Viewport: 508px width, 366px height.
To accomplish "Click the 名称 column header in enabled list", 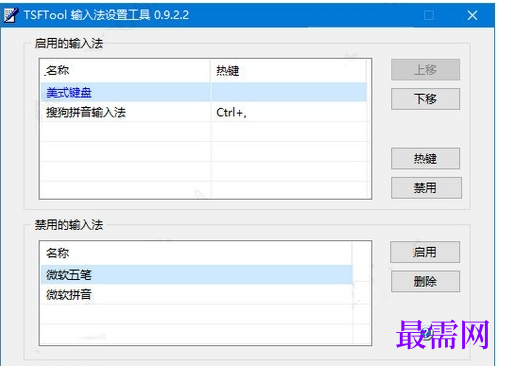I will pyautogui.click(x=125, y=71).
